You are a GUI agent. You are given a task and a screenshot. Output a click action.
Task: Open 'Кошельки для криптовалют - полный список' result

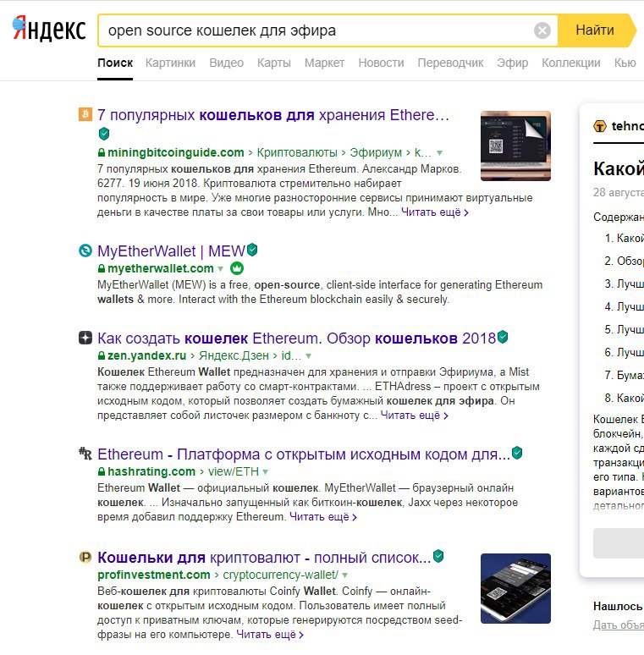[264, 558]
